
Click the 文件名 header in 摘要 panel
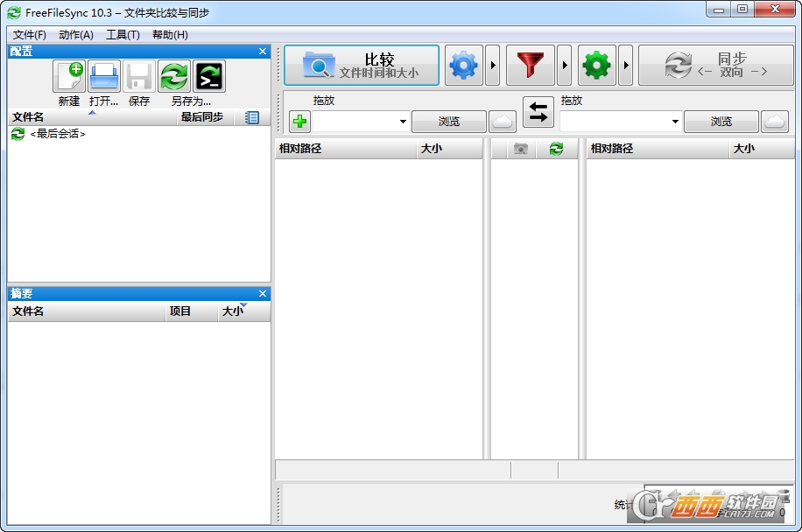click(x=86, y=311)
